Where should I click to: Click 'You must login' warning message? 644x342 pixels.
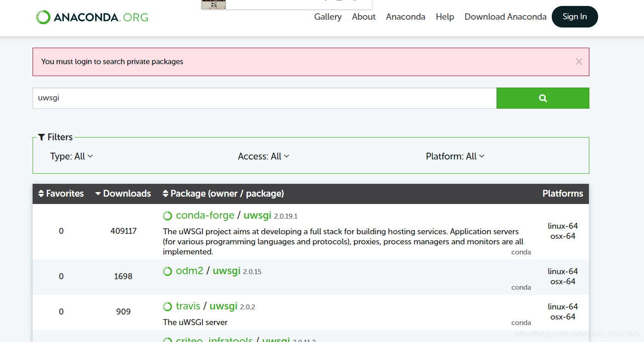point(112,61)
